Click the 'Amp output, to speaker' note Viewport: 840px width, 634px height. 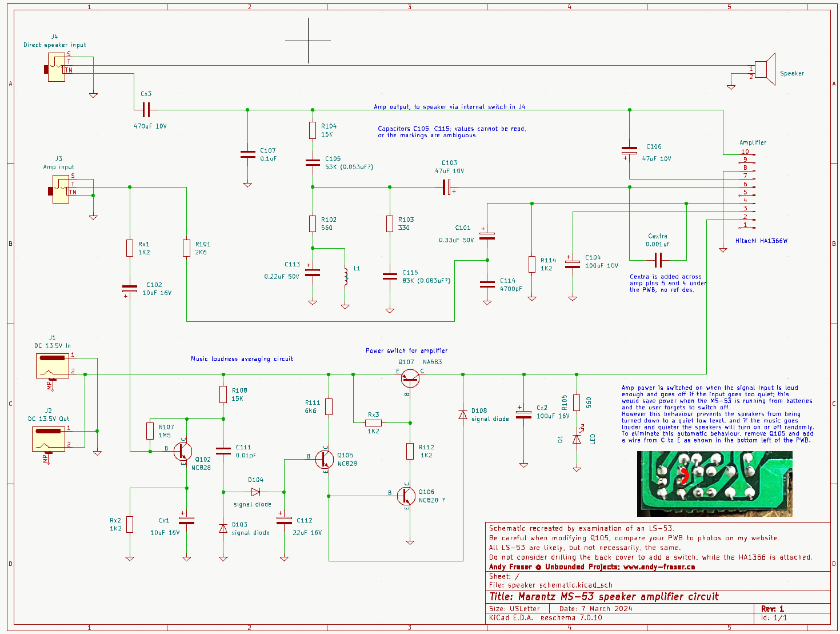point(449,107)
